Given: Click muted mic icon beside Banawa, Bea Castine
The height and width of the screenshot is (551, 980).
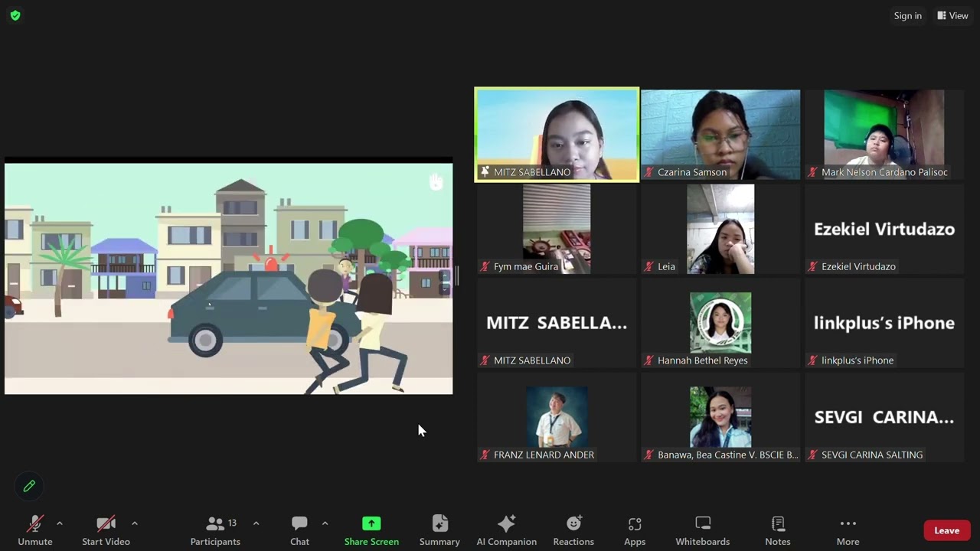Looking at the screenshot, I should pyautogui.click(x=649, y=455).
